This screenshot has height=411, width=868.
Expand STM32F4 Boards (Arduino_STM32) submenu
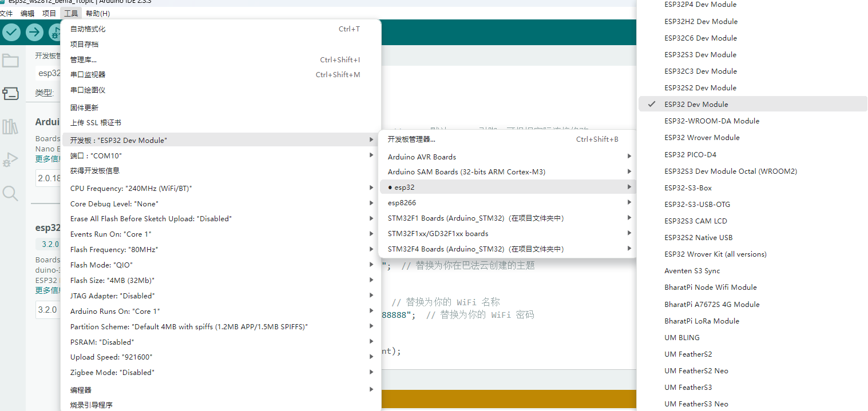(x=508, y=249)
